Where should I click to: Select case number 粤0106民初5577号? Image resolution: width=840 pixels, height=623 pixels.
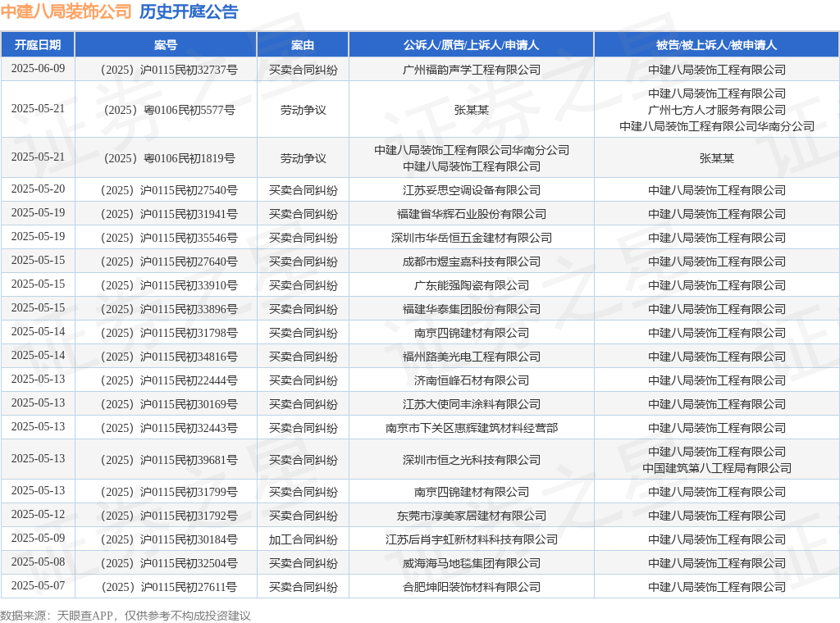click(x=169, y=110)
